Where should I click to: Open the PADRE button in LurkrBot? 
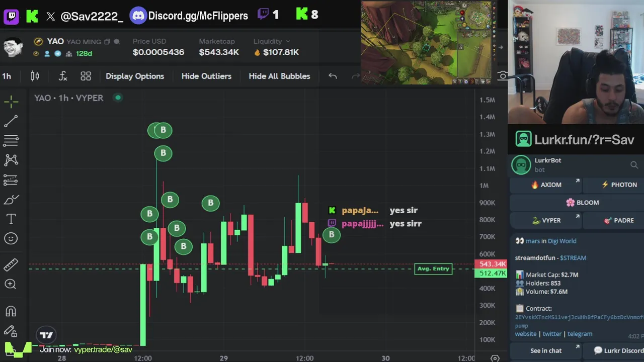(614, 220)
